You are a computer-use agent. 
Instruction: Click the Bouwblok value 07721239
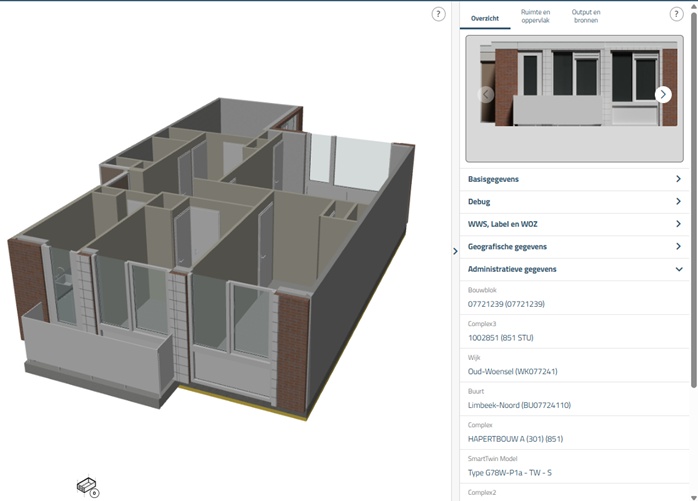click(506, 304)
